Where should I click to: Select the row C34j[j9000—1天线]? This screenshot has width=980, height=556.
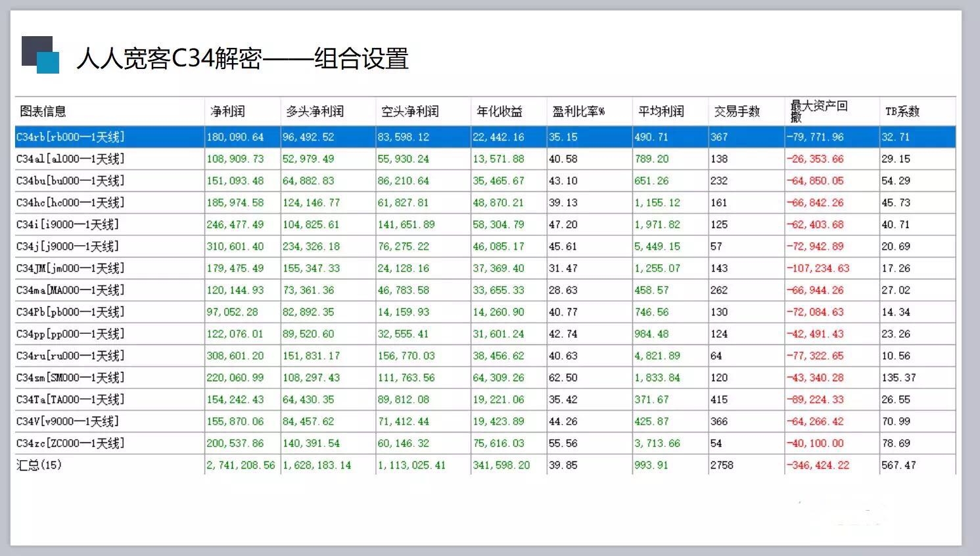coord(485,246)
